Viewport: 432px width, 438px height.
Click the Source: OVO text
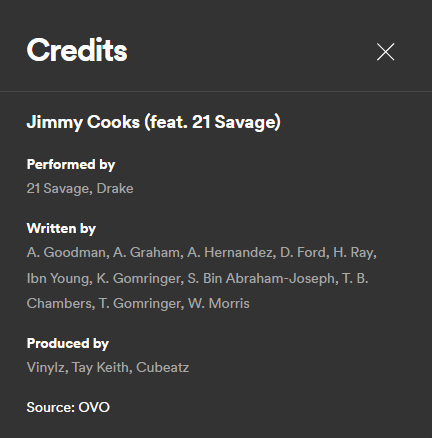[68, 407]
